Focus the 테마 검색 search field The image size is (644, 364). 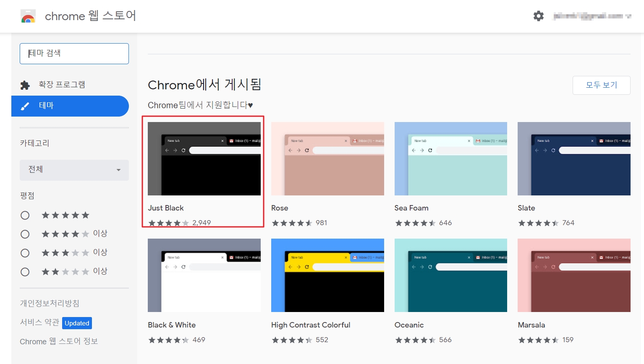click(74, 54)
